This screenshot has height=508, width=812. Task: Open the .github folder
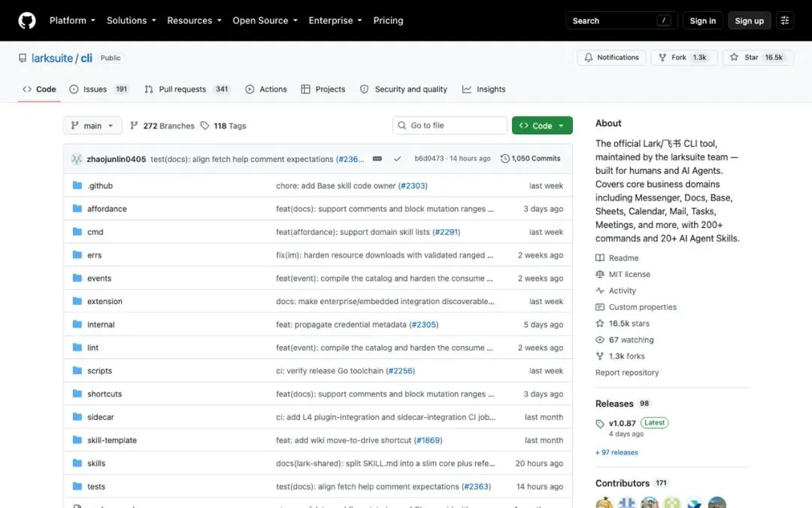click(100, 186)
